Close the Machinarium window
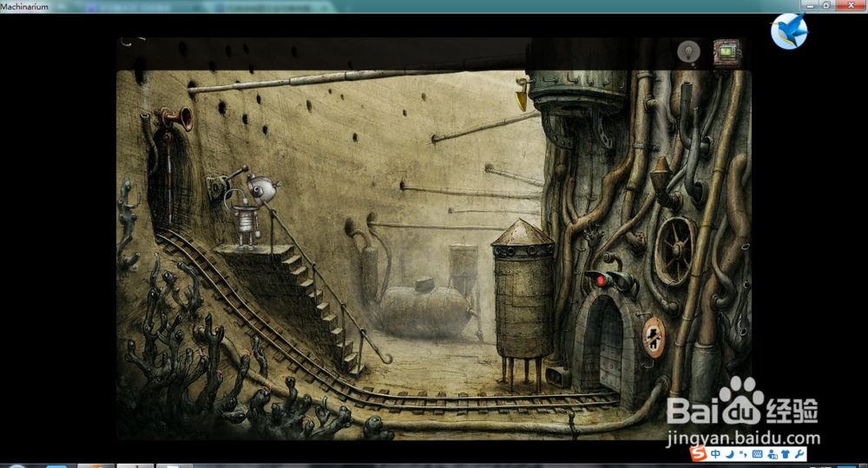This screenshot has height=468, width=868. pyautogui.click(x=852, y=5)
